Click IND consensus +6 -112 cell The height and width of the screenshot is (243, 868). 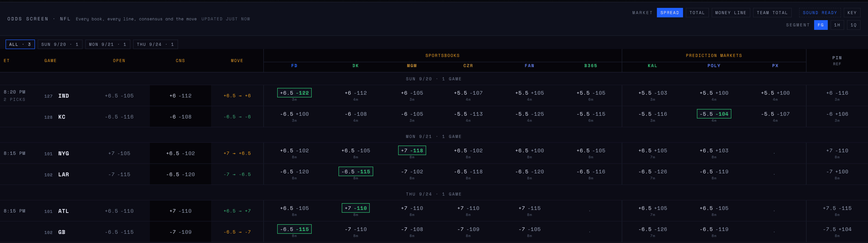pos(180,96)
